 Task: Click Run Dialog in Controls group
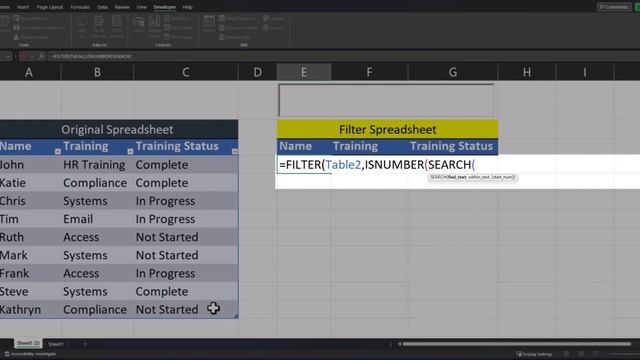pyautogui.click(x=178, y=37)
